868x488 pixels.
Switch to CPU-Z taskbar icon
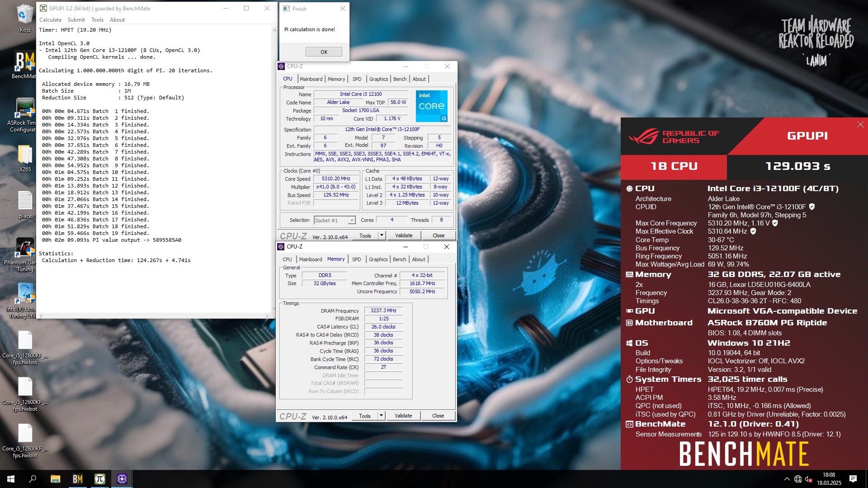pos(122,479)
